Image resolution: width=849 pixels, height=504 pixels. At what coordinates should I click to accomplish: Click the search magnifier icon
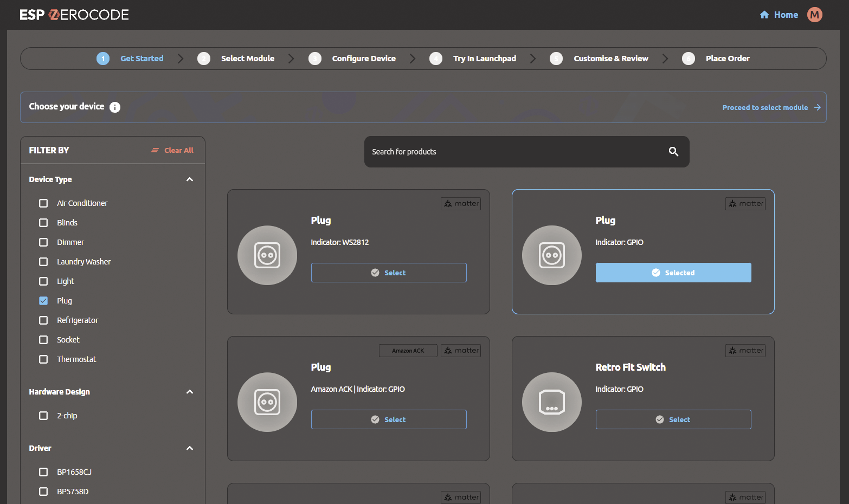pyautogui.click(x=673, y=152)
